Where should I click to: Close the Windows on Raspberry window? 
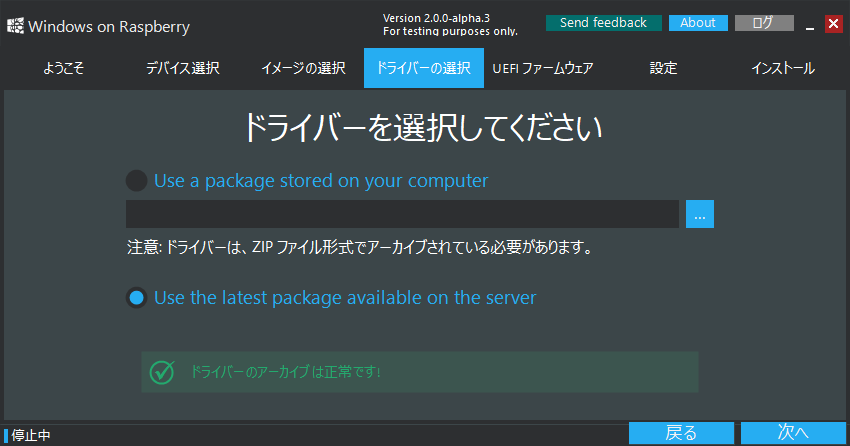(833, 24)
